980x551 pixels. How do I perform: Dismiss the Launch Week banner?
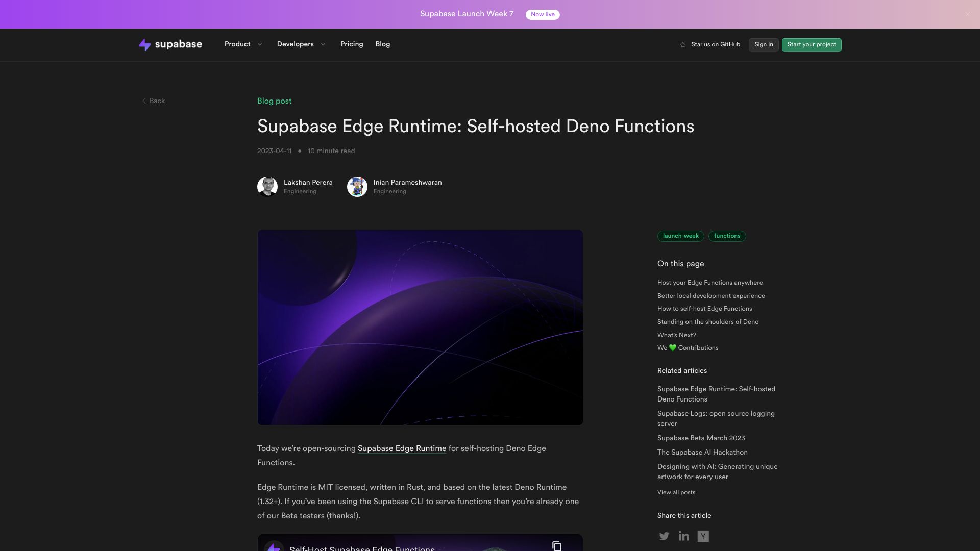point(968,14)
